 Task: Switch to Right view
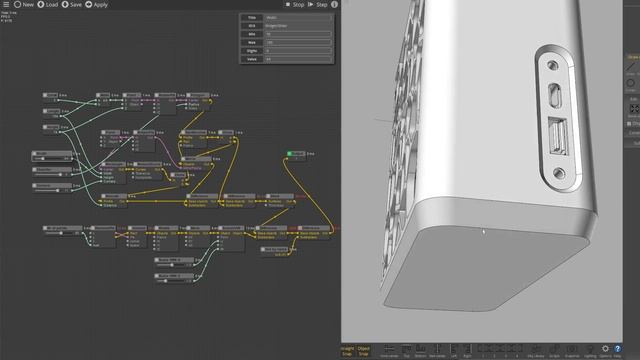tap(467, 351)
